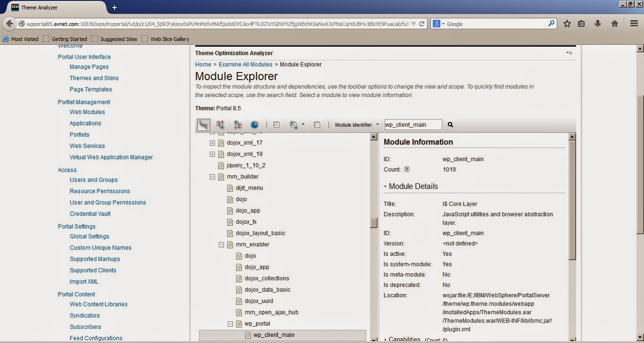The width and height of the screenshot is (644, 343).
Task: Open Credential Vault in the sidebar
Action: click(90, 214)
